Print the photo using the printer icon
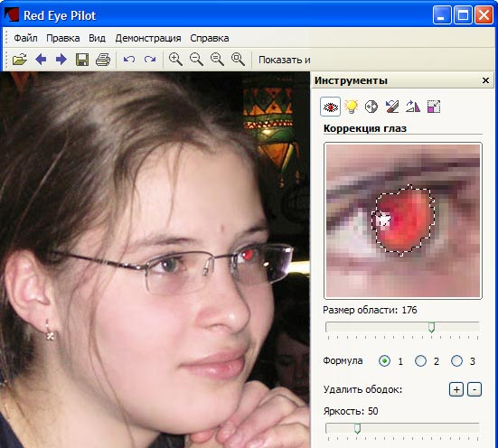 [103, 60]
